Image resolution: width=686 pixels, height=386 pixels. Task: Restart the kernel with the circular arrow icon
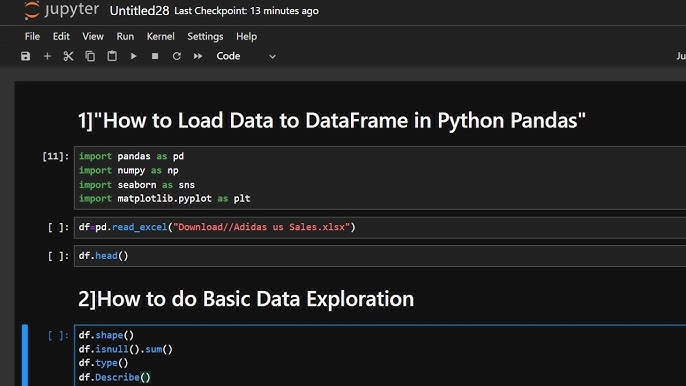(176, 56)
